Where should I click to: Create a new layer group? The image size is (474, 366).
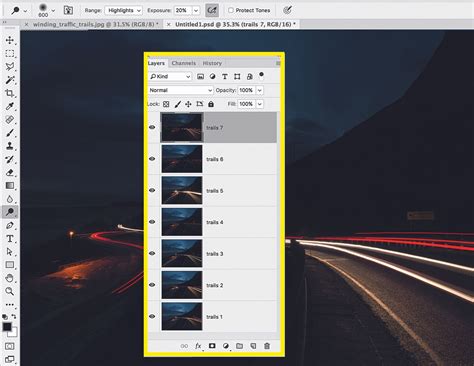click(239, 346)
